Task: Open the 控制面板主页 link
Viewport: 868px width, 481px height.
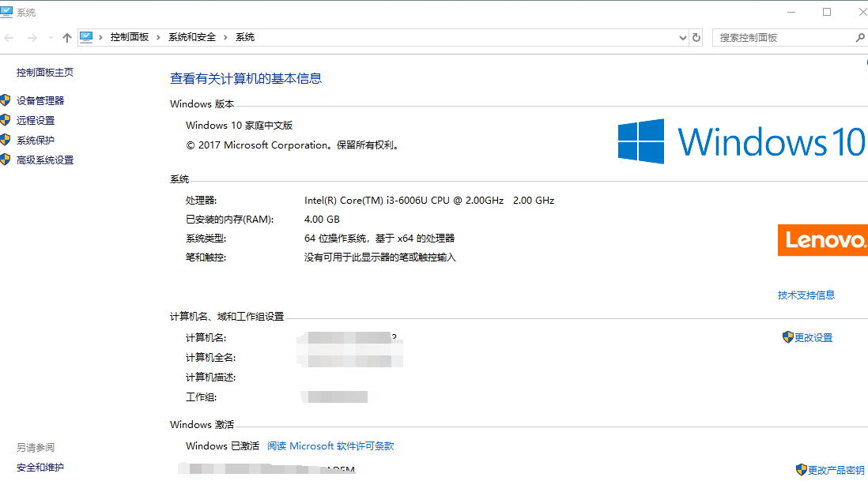Action: (45, 73)
